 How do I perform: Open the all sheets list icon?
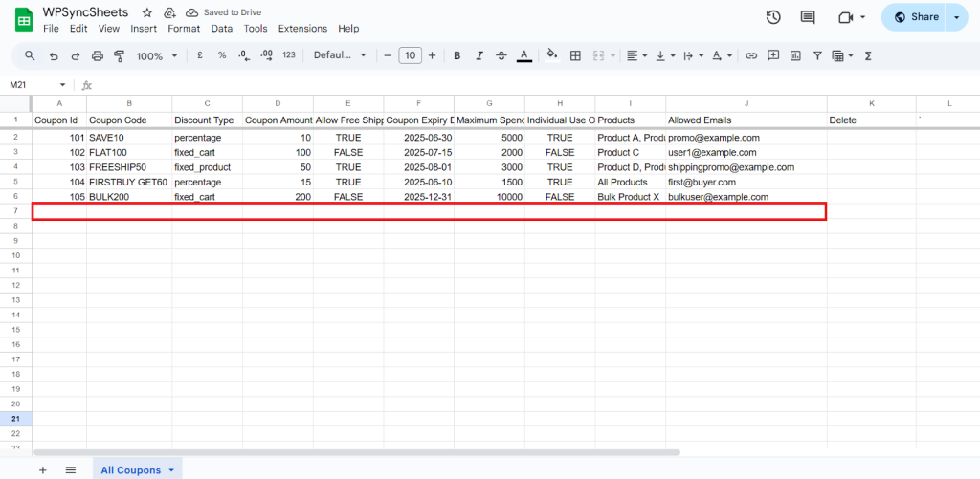point(71,470)
